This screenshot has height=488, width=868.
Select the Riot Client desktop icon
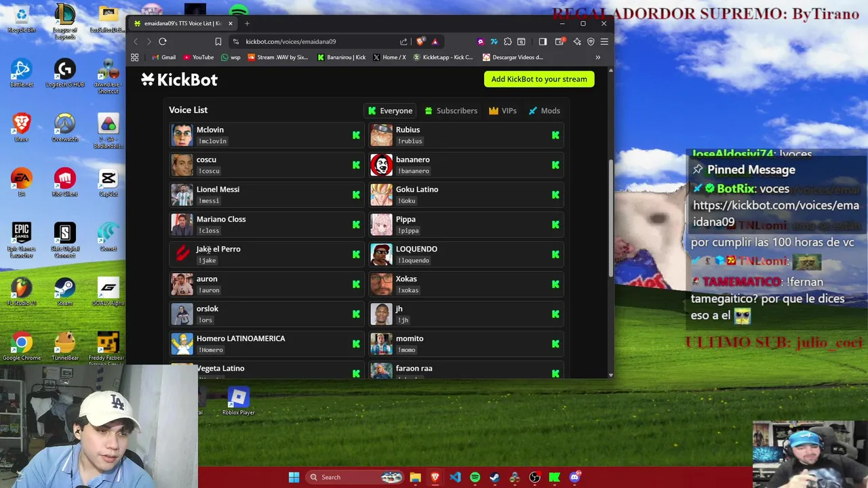pos(64,182)
